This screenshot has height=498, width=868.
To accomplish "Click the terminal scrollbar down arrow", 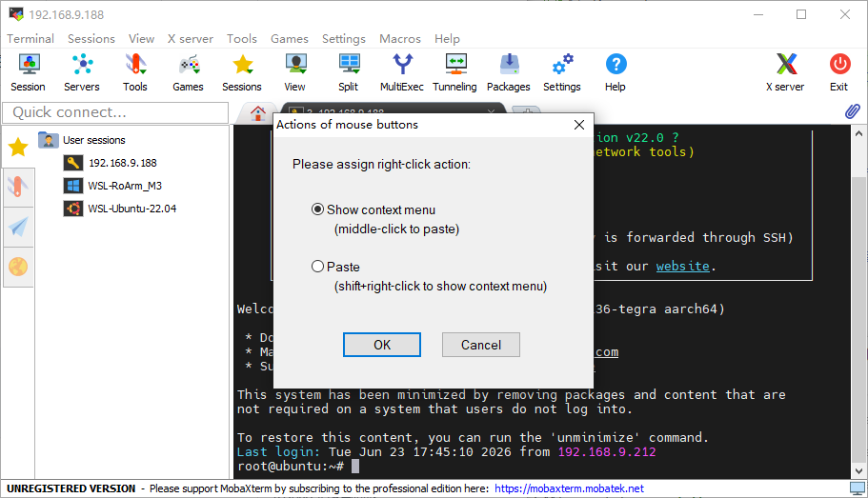I will [x=858, y=471].
